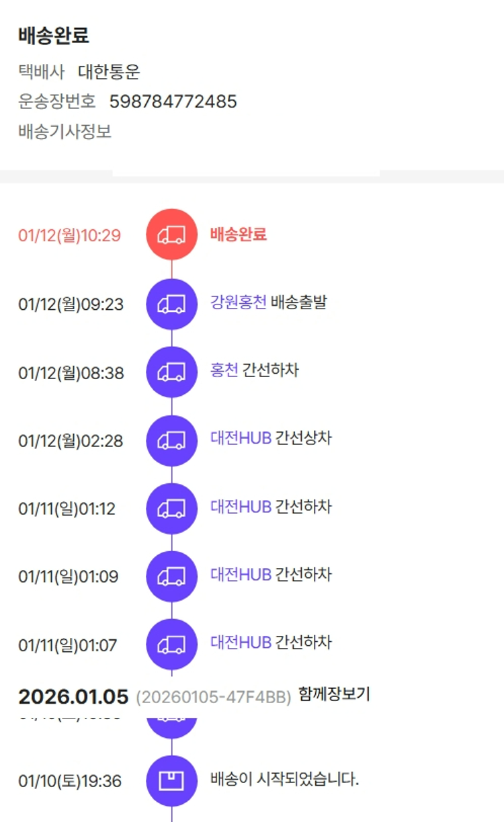504x822 pixels.
Task: Click the courier name 대한통운
Action: tap(109, 72)
